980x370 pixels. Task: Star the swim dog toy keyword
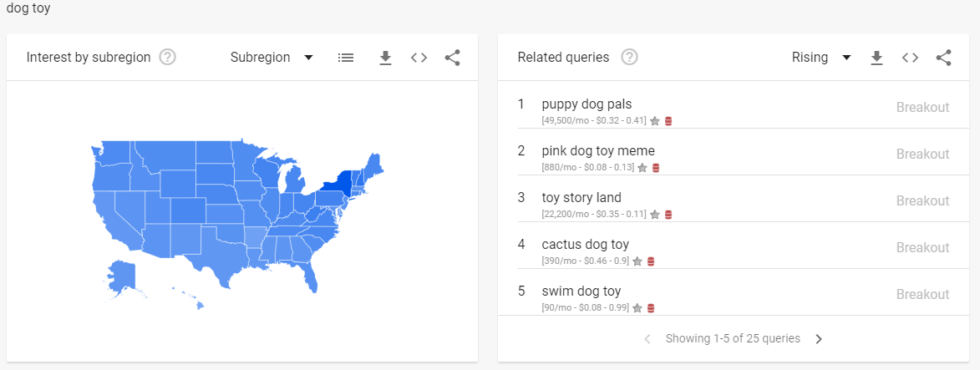(637, 307)
